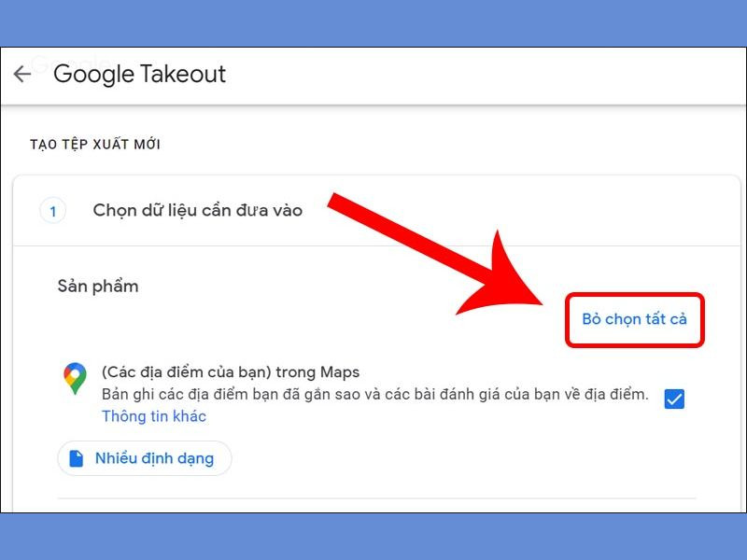Click the Google Maps pin icon
This screenshot has height=560, width=747.
tap(76, 378)
